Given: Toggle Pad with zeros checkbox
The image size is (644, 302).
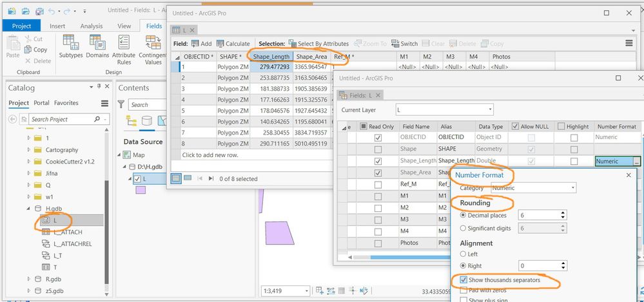Looking at the screenshot, I should point(463,290).
